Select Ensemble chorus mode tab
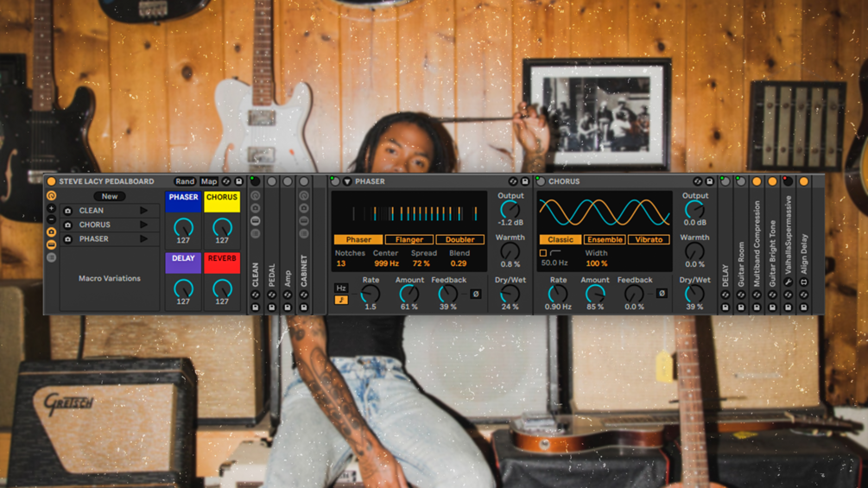This screenshot has width=868, height=488. coord(605,239)
